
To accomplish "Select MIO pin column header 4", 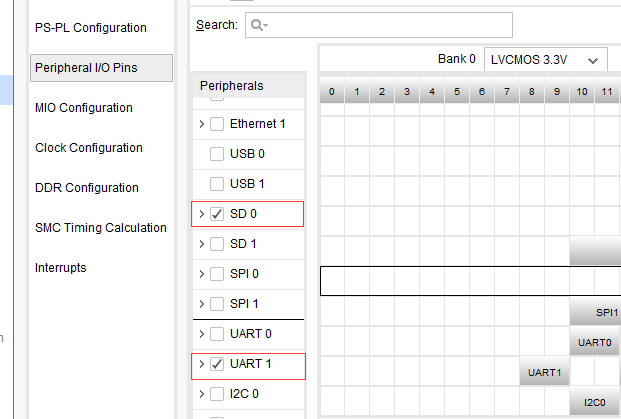I will tap(432, 91).
